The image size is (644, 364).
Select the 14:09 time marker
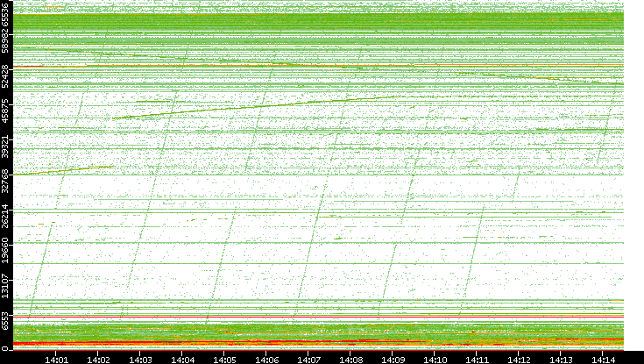tap(393, 358)
